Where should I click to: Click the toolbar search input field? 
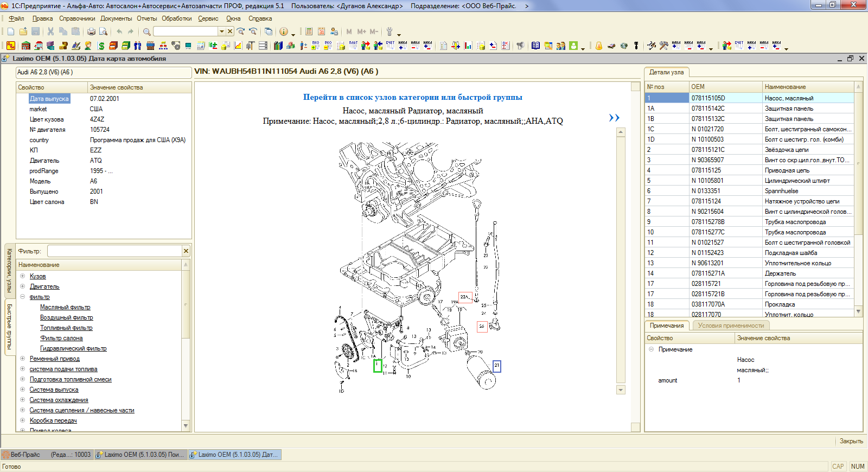[186, 31]
